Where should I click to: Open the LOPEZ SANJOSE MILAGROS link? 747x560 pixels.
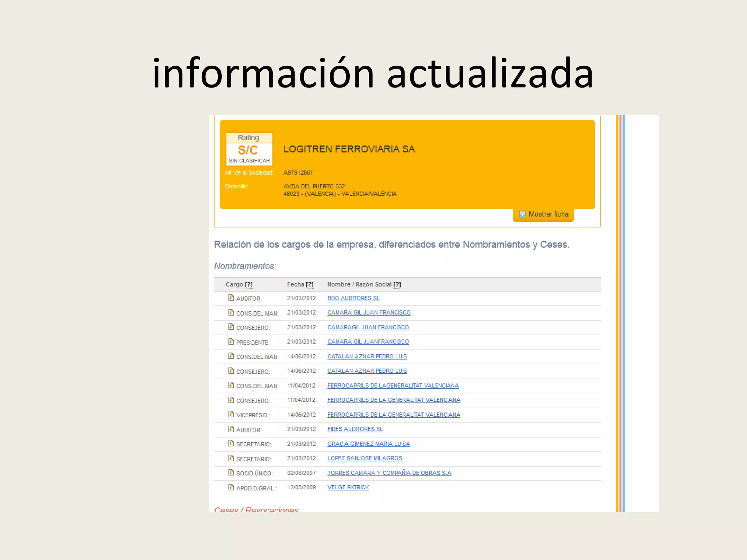(364, 459)
